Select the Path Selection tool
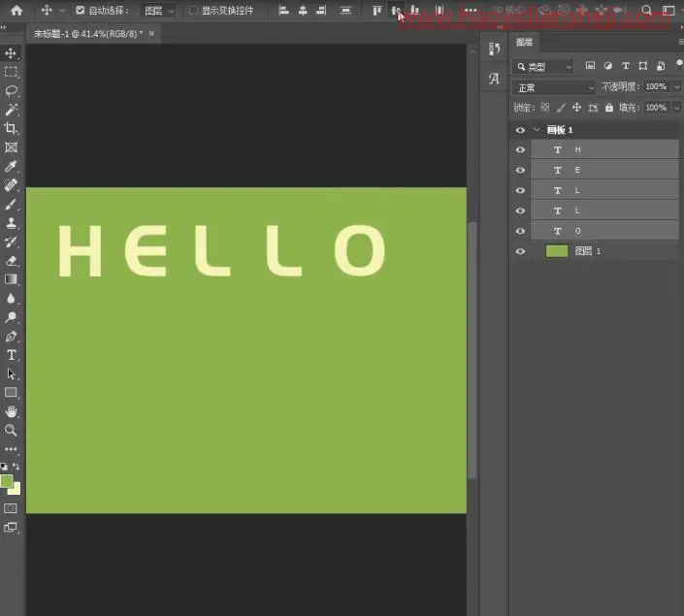This screenshot has height=616, width=684. coord(11,373)
